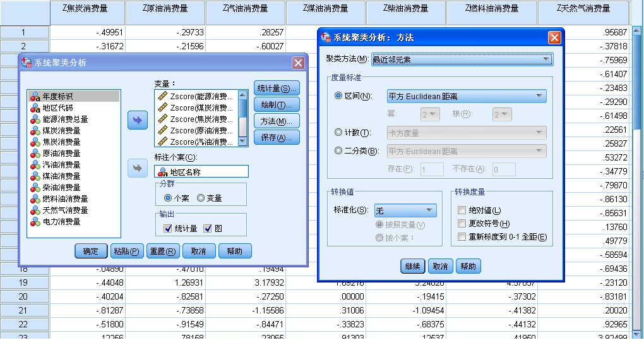Select 汽油消费量 variable in the list
644x352 pixels.
tap(74, 164)
